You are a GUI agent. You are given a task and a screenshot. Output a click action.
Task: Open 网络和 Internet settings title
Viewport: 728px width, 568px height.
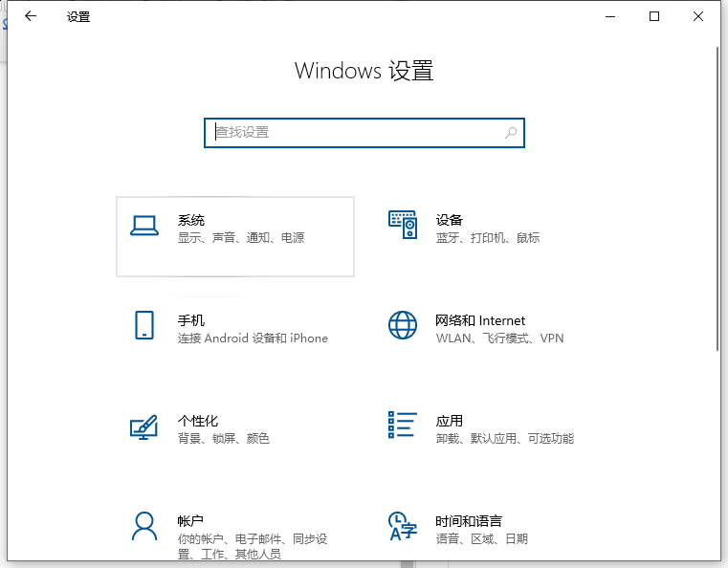pos(480,320)
